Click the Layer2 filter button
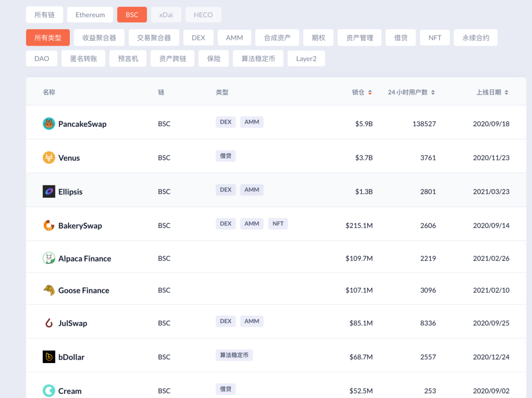 click(x=306, y=58)
